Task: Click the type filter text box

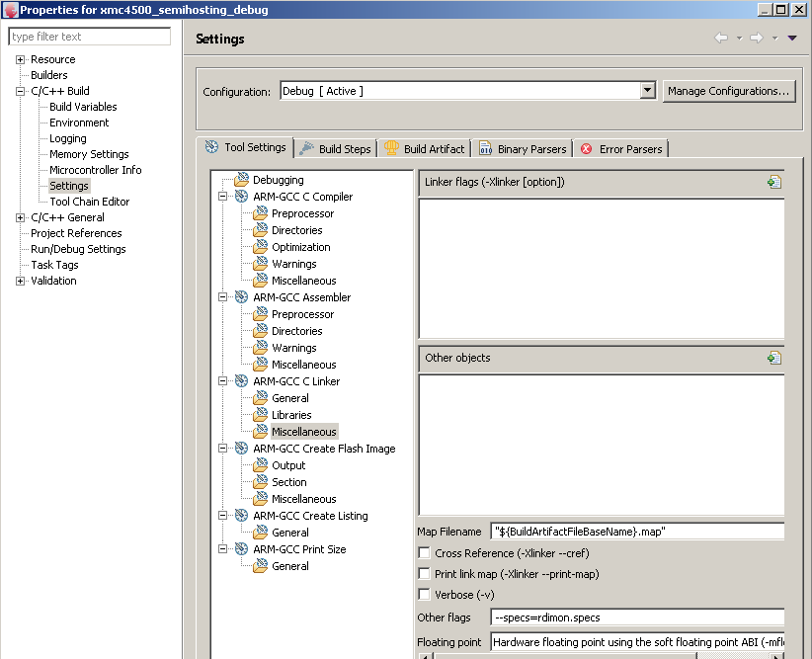Action: (x=89, y=36)
